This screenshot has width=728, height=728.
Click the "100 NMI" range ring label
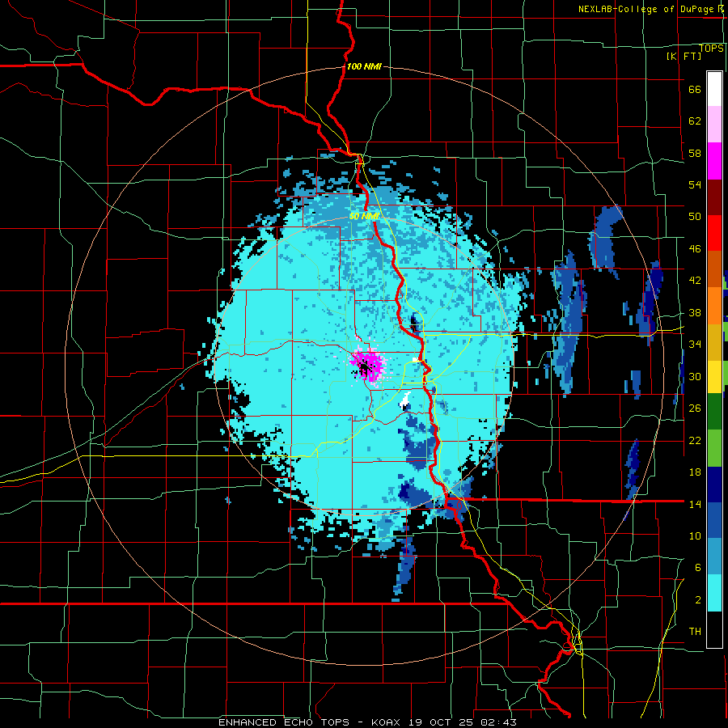pyautogui.click(x=364, y=66)
